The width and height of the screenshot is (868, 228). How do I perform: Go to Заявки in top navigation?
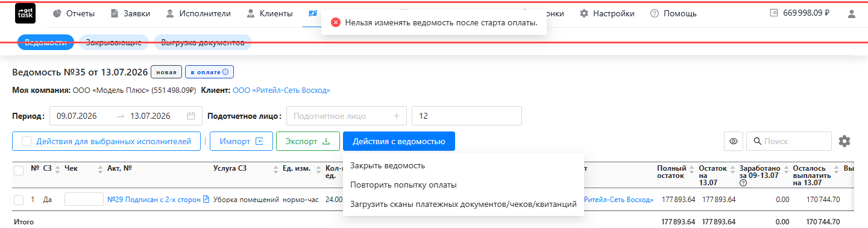coord(130,13)
